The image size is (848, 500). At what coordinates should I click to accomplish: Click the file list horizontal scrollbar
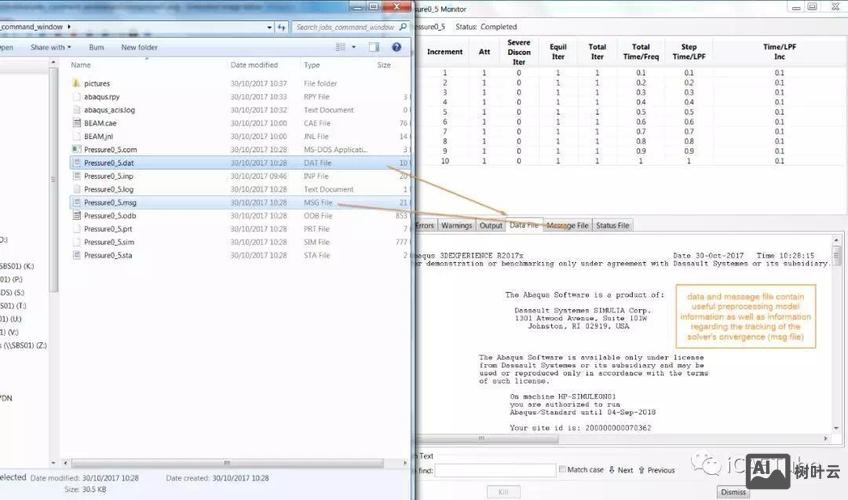[227, 463]
